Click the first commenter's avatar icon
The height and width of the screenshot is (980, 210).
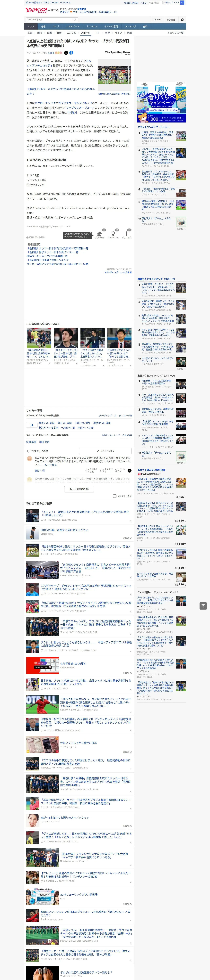pos(29,458)
